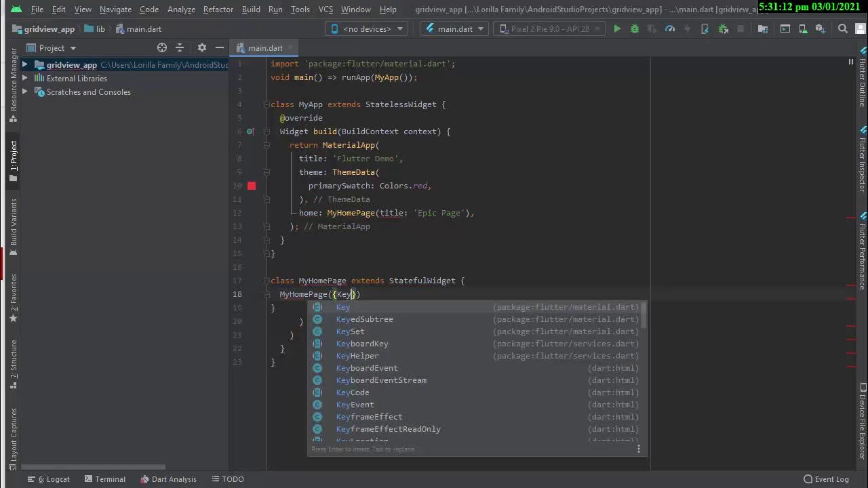The height and width of the screenshot is (488, 868).
Task: Open Device File Explorer side panel
Action: click(x=863, y=423)
